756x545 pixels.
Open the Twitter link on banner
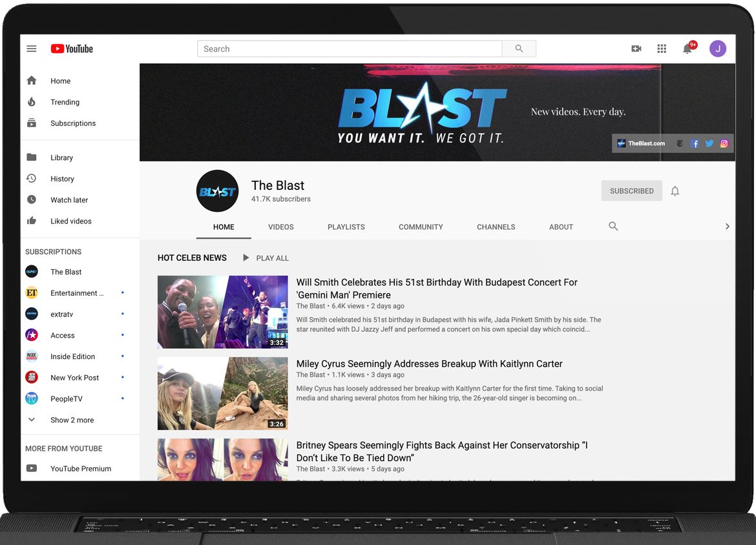pyautogui.click(x=709, y=143)
